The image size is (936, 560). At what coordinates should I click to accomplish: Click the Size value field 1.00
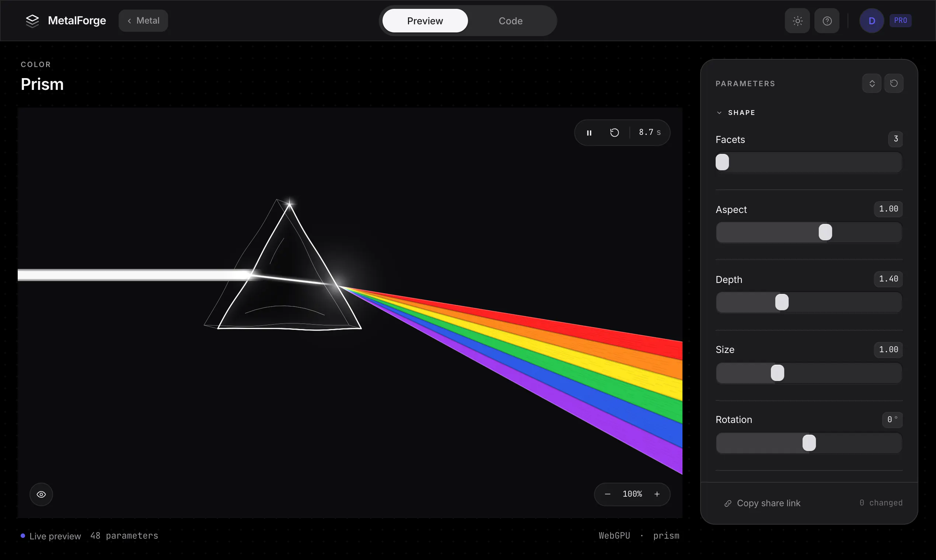888,349
